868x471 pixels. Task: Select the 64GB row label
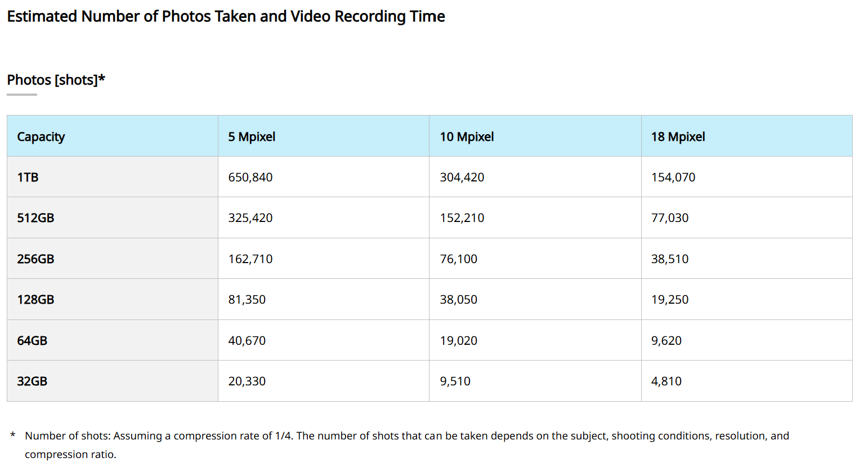(32, 341)
